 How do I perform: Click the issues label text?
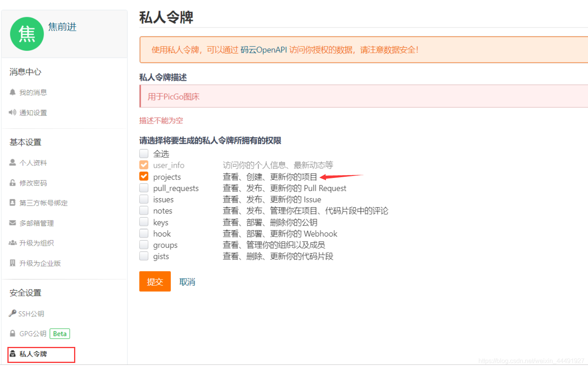pyautogui.click(x=163, y=199)
